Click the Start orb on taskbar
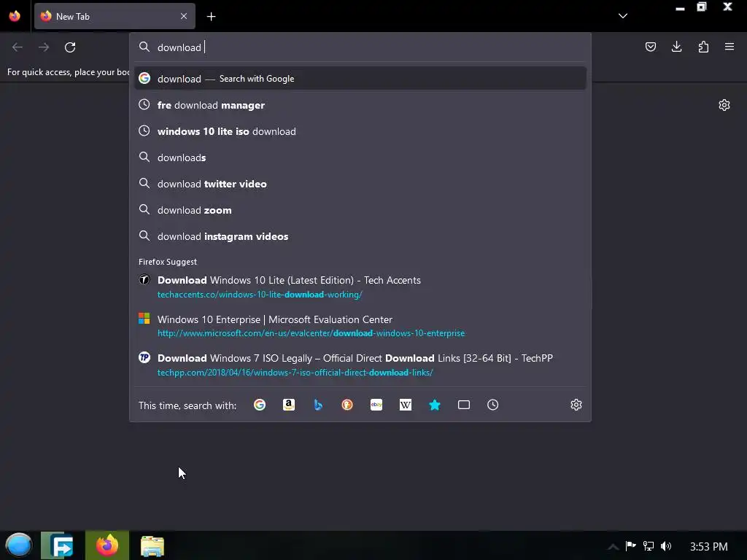 point(18,545)
